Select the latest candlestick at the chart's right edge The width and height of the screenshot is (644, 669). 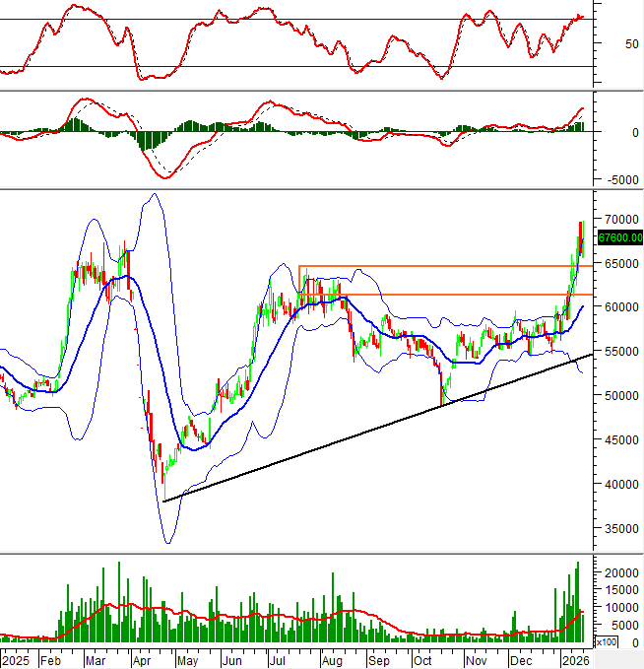582,238
